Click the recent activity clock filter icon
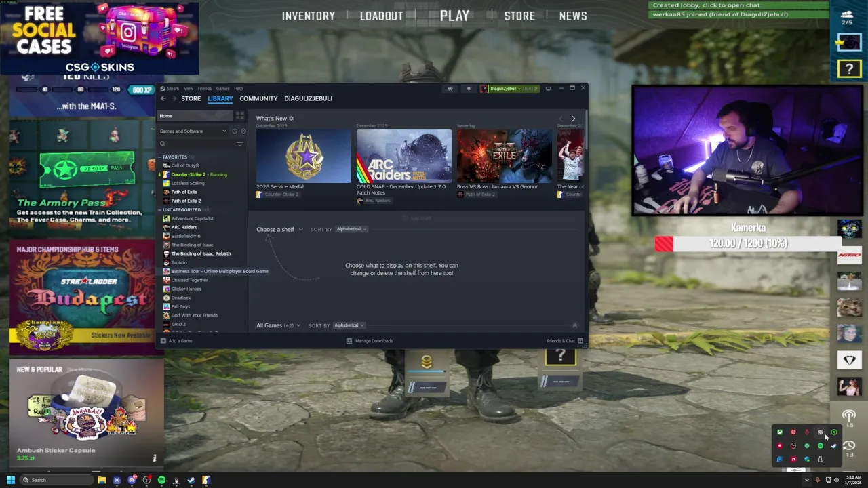The image size is (868, 488). pos(235,131)
